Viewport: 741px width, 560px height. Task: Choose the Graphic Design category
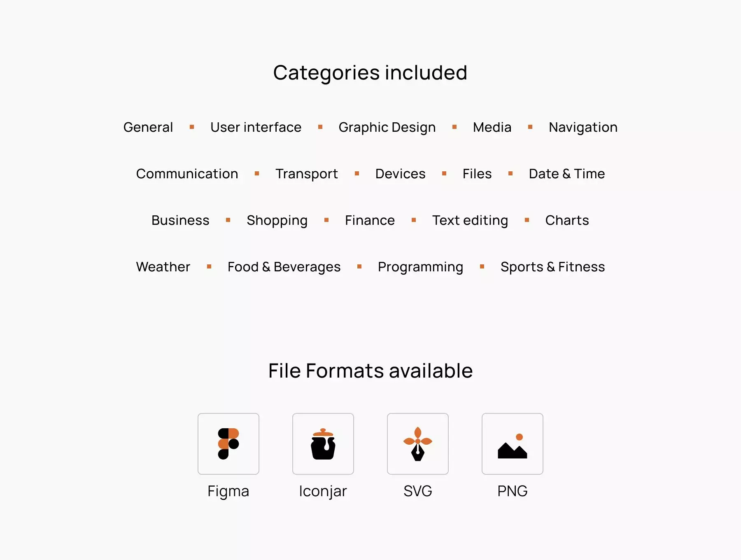(387, 128)
